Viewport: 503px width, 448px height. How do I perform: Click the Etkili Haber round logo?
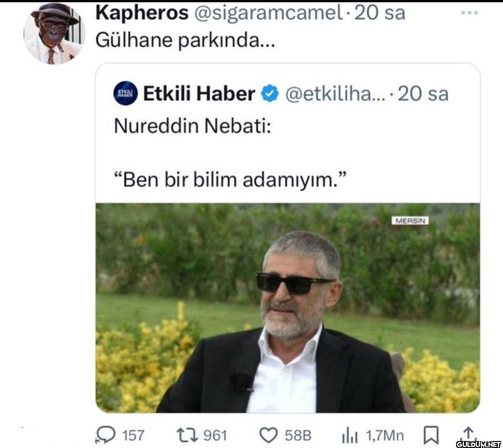pos(125,93)
